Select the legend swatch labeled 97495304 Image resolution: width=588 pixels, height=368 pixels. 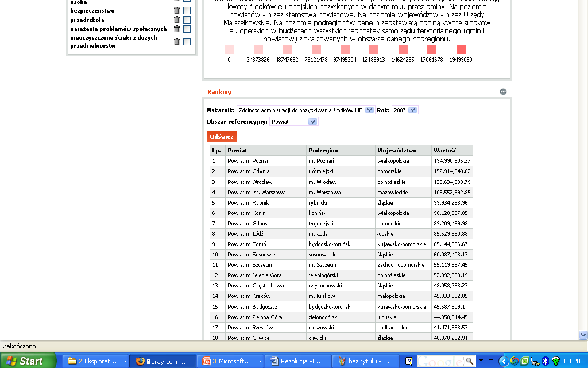(345, 49)
